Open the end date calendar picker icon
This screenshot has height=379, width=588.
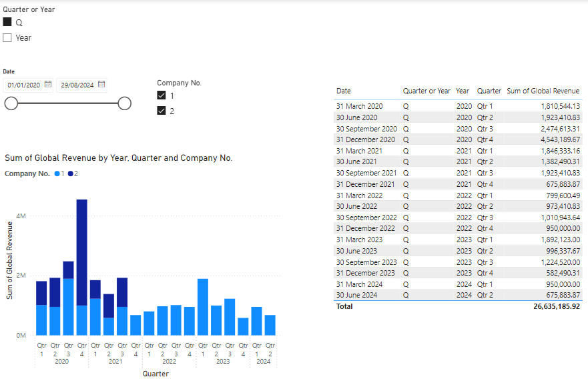pos(101,84)
